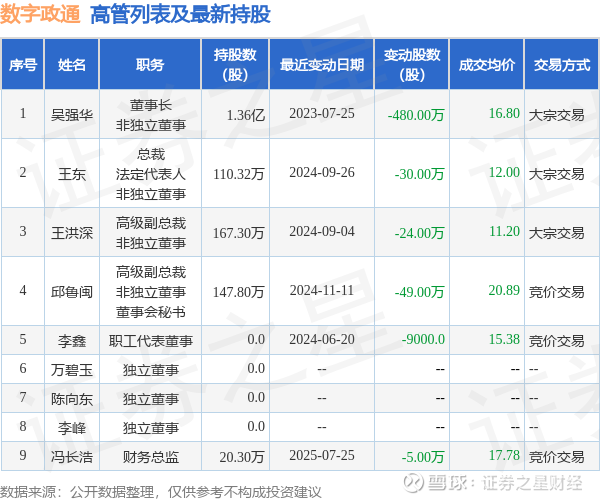
Task: Click the name 陈向东
Action: click(x=72, y=399)
